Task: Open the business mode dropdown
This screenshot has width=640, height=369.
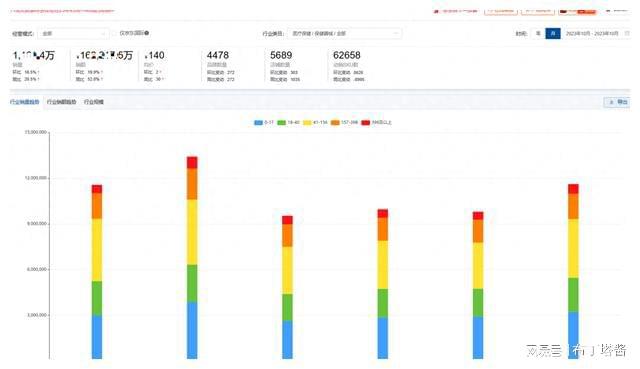Action: click(73, 33)
